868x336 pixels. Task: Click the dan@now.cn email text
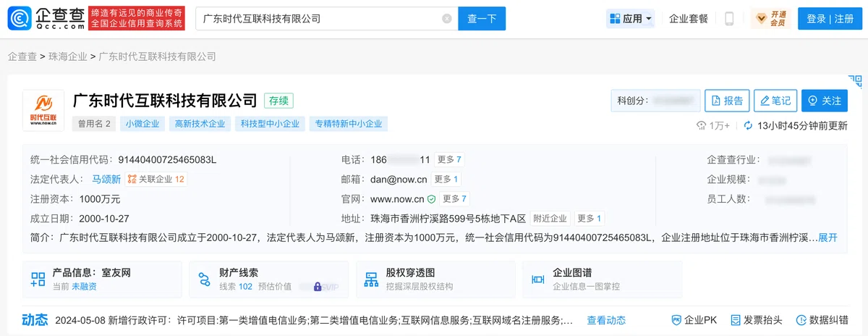pyautogui.click(x=398, y=179)
